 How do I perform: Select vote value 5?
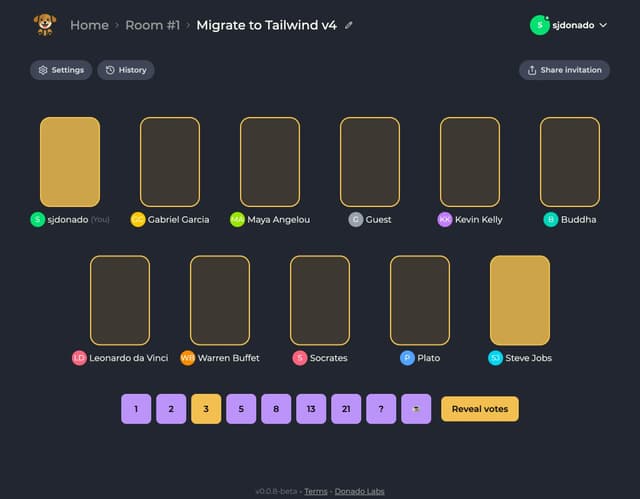[241, 408]
